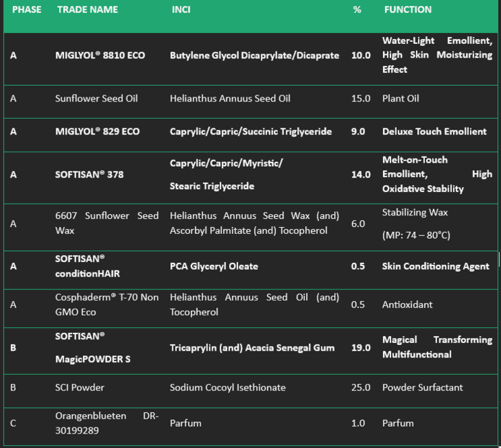This screenshot has width=501, height=448.
Task: Select the MIGLYOL 8810 ECO trade name cell
Action: tap(100, 56)
